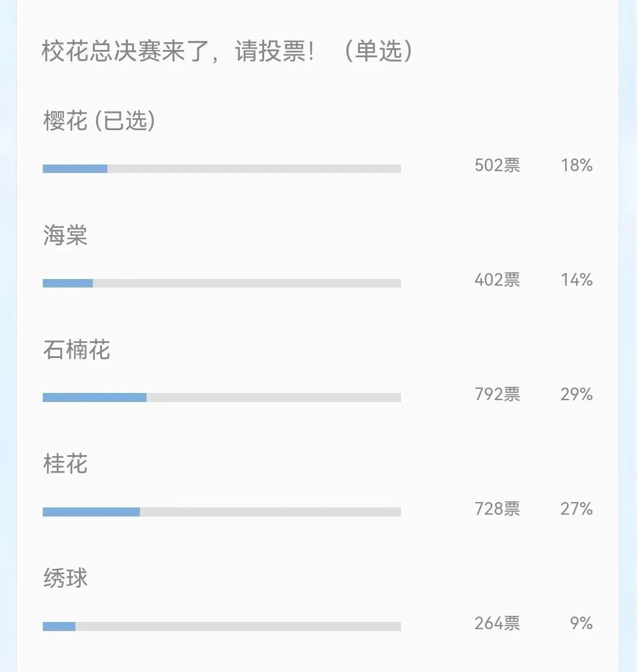
Task: Click the 绣球 vote progress bar
Action: click(x=221, y=626)
